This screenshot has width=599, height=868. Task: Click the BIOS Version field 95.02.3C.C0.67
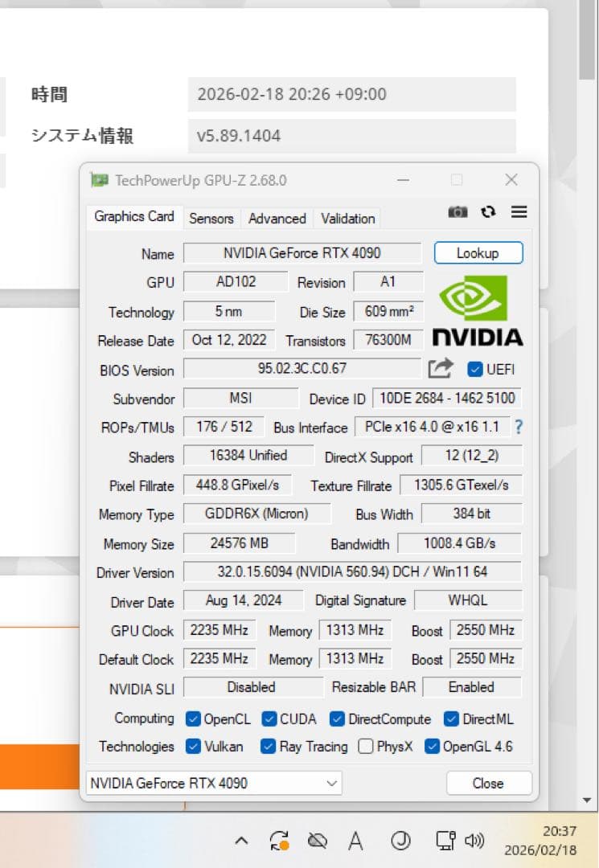[302, 368]
